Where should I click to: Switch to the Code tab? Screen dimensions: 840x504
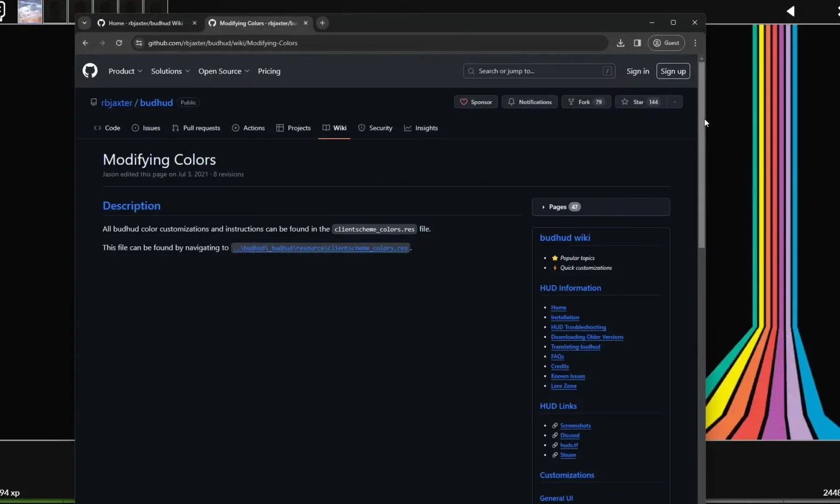(107, 128)
